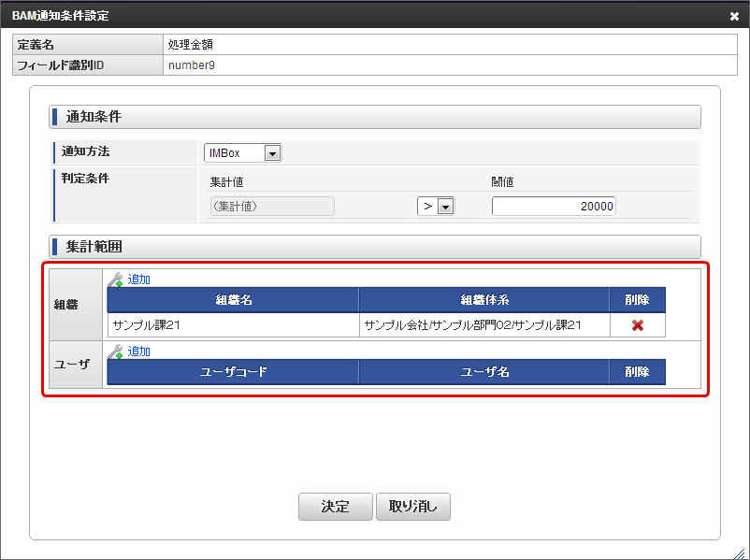Click the 集計値 column label
This screenshot has height=560, width=750.
point(226,182)
